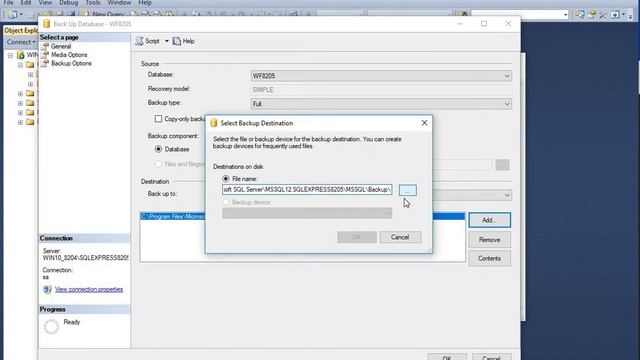
Task: Open the Window menu
Action: coord(119,2)
